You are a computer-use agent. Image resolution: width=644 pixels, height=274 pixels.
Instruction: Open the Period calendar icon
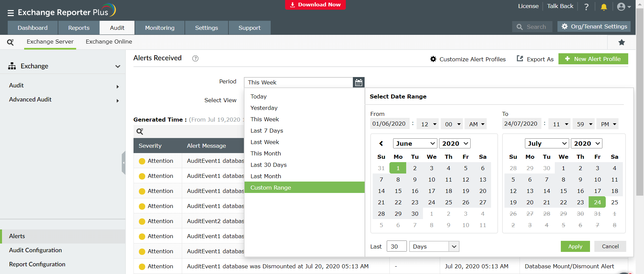coord(359,82)
